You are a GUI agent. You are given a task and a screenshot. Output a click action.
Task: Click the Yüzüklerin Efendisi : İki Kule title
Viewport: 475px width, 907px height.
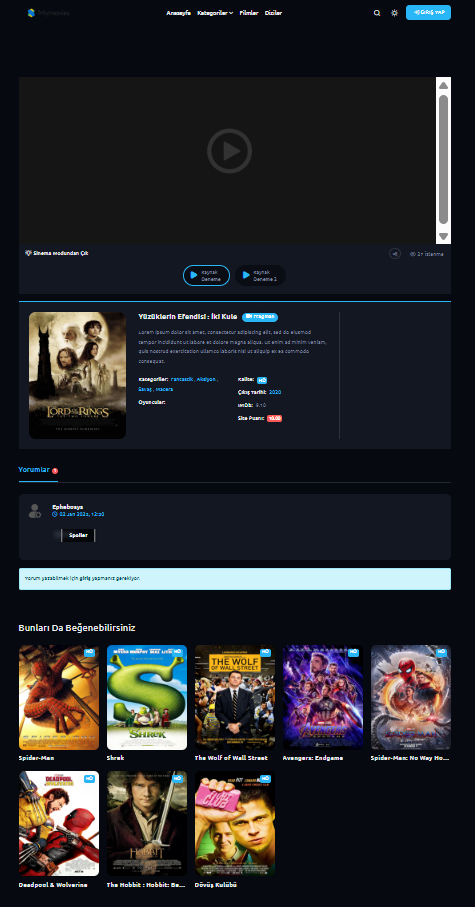[x=187, y=316]
